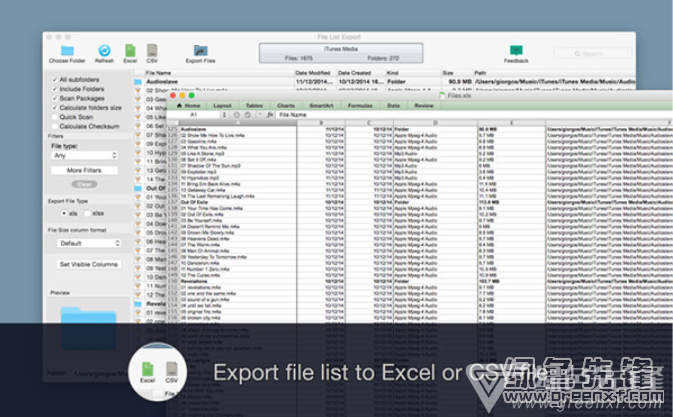Viewport: 673px width, 417px height.
Task: Sort by the Kind column header
Action: [x=413, y=73]
